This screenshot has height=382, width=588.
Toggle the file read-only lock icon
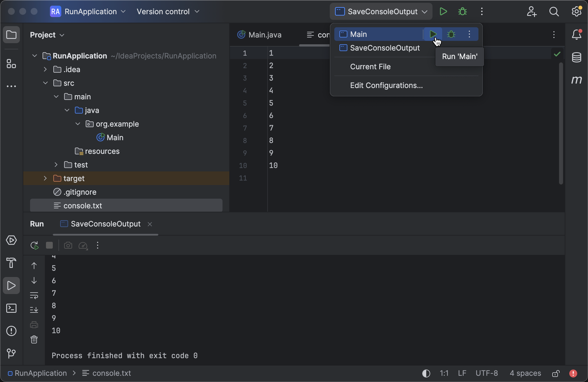(x=556, y=373)
